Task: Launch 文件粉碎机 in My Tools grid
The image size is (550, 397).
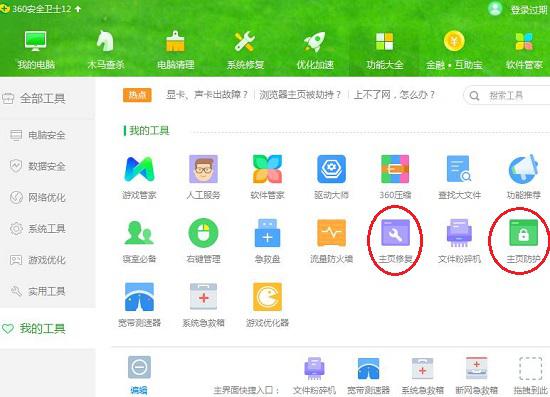Action: click(x=459, y=241)
